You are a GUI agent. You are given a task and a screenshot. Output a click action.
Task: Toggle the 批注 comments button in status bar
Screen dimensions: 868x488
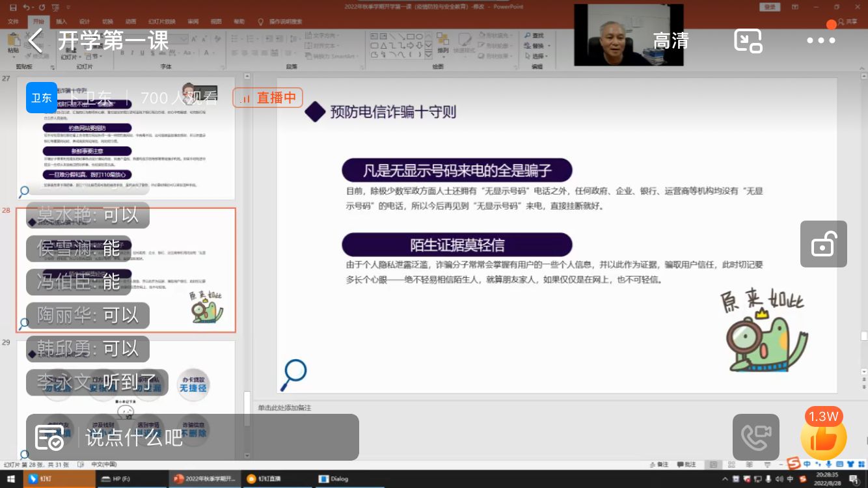coord(687,465)
